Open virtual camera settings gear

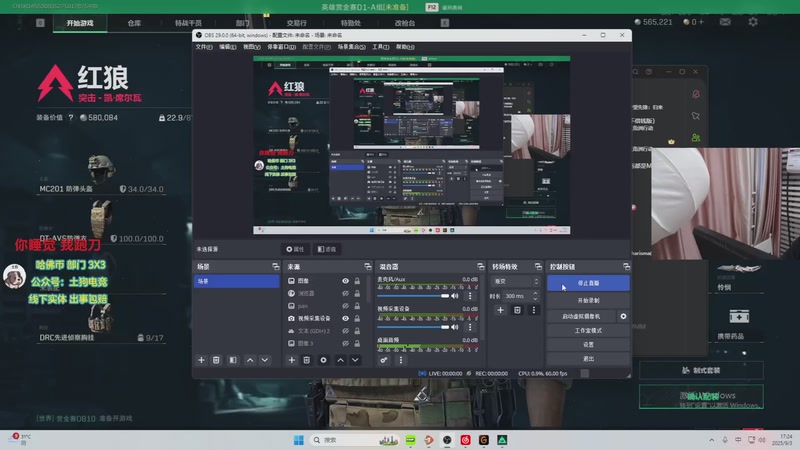click(623, 316)
